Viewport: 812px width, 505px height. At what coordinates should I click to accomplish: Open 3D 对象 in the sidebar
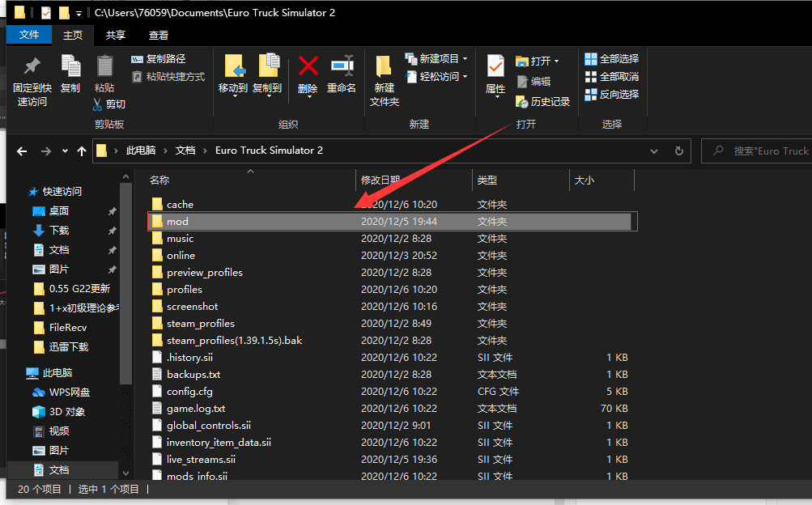click(x=58, y=412)
